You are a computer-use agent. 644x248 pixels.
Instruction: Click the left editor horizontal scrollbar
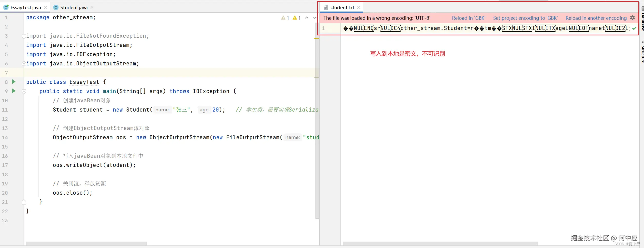pyautogui.click(x=86, y=243)
